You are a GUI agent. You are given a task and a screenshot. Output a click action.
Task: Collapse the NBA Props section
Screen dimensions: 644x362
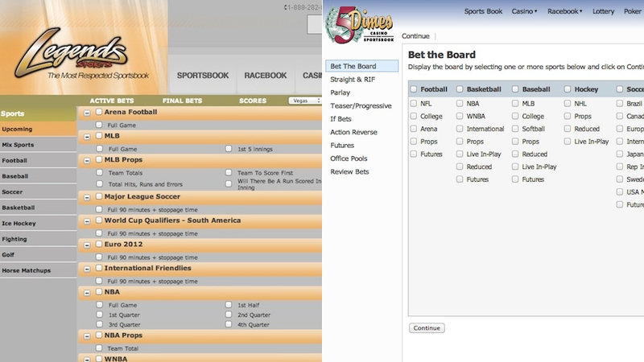pyautogui.click(x=87, y=335)
